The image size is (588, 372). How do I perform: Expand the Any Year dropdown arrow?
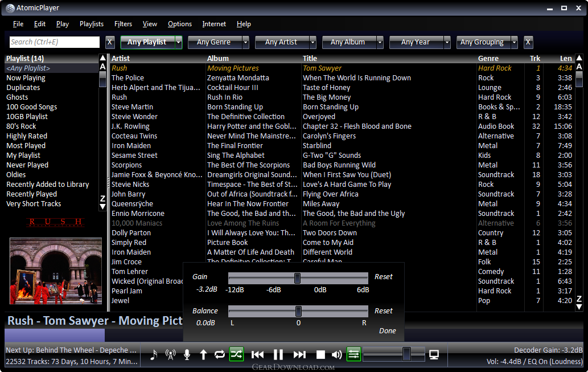point(447,42)
